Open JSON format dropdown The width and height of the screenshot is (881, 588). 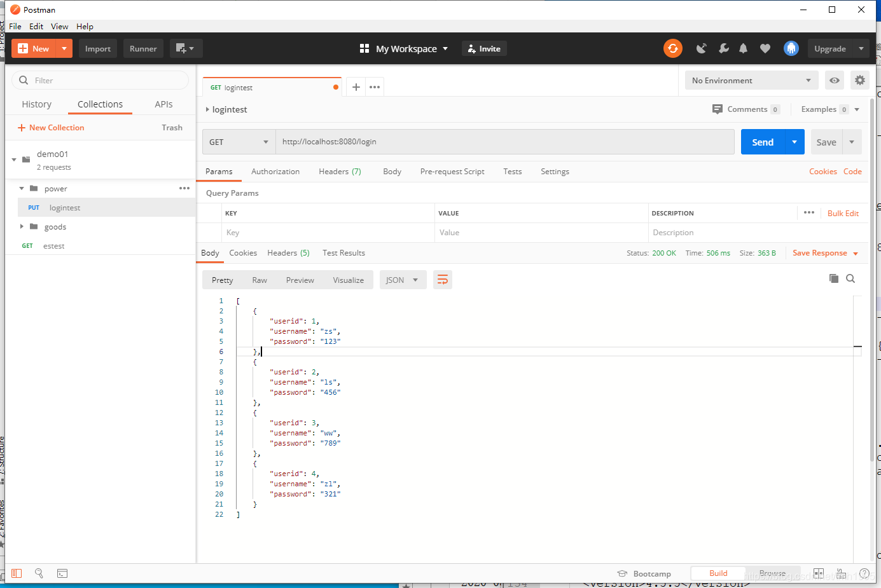(x=403, y=280)
